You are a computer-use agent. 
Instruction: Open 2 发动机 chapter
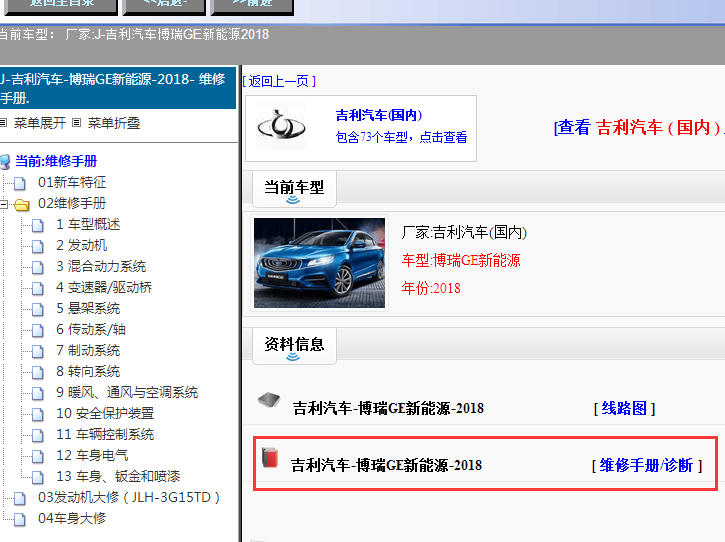tap(81, 245)
